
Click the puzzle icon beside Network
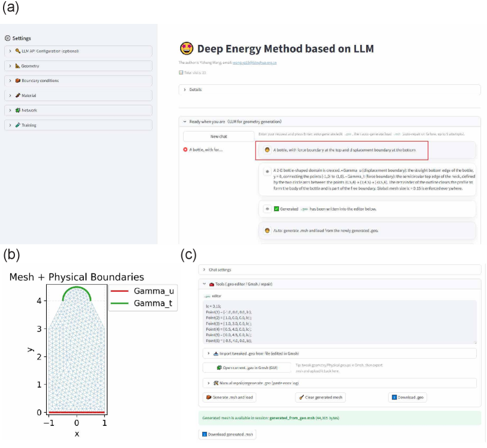(x=18, y=110)
